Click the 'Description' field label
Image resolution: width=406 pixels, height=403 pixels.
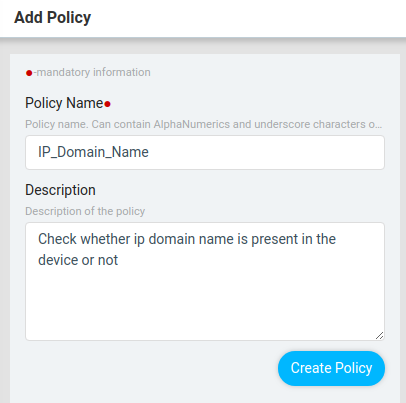[x=60, y=190]
